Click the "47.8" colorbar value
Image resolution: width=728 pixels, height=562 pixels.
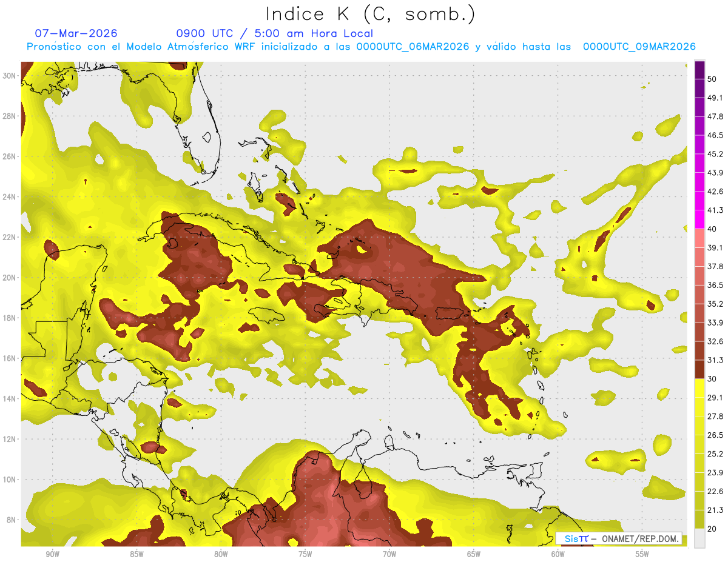tap(715, 116)
